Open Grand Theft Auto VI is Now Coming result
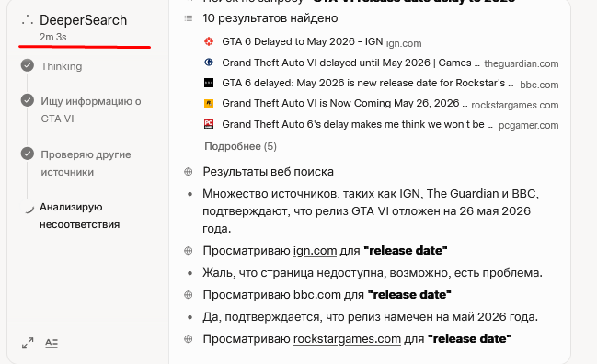 point(345,104)
